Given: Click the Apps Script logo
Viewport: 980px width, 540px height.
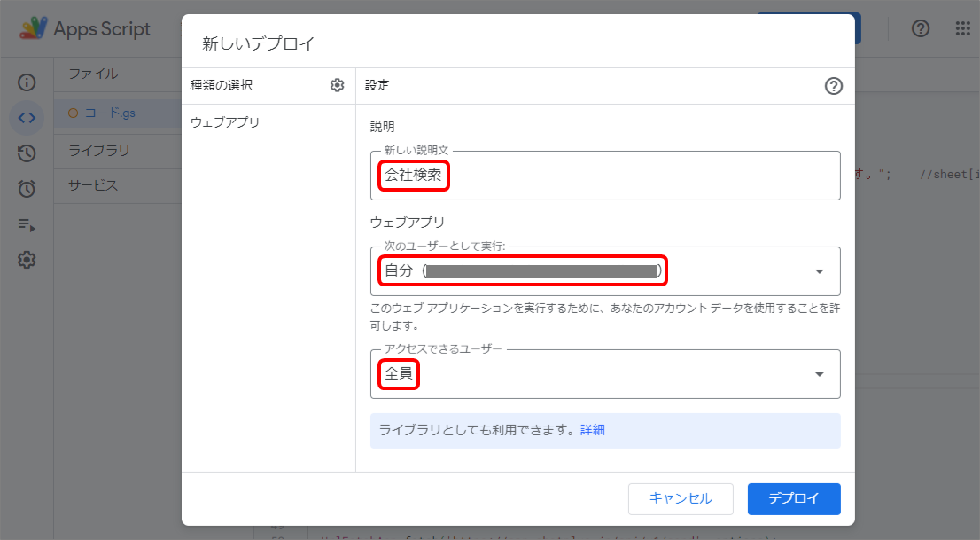Looking at the screenshot, I should click(33, 28).
